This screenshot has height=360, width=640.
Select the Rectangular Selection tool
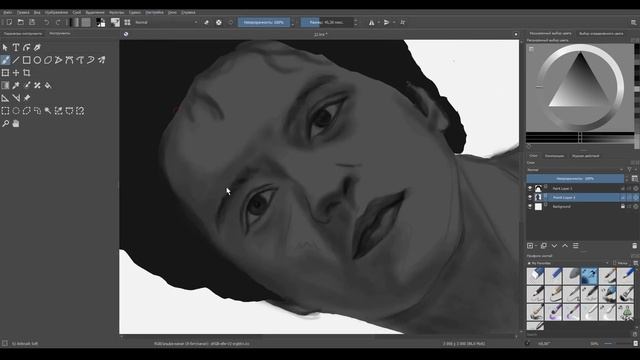click(x=5, y=111)
